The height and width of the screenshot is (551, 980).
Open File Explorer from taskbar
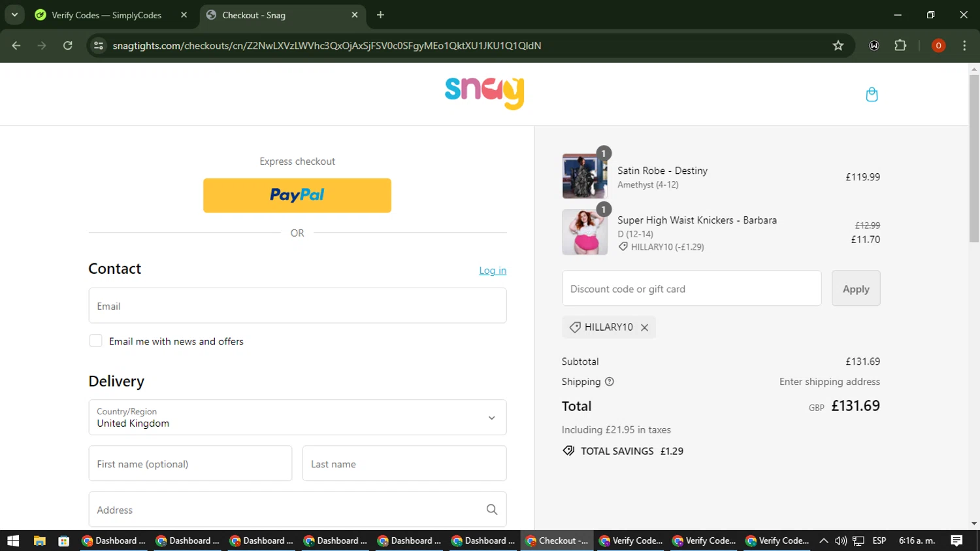click(x=40, y=541)
